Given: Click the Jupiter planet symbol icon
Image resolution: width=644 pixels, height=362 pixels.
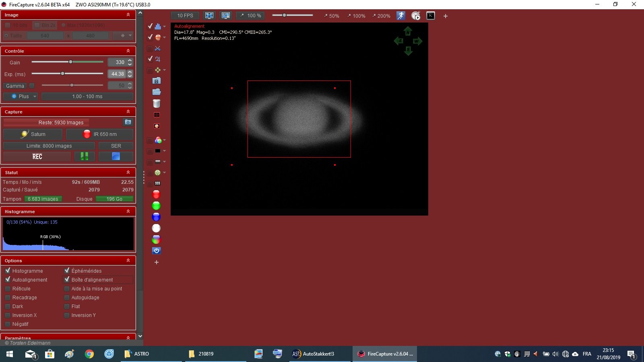Looking at the screenshot, I should tap(158, 59).
